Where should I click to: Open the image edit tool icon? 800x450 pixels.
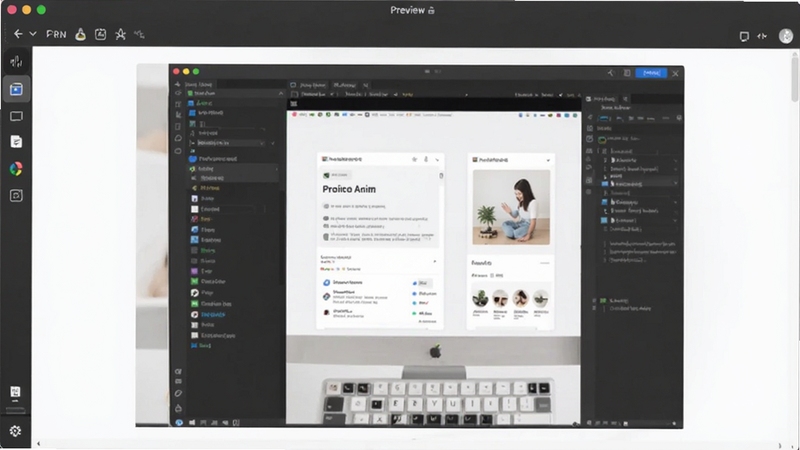point(101,34)
